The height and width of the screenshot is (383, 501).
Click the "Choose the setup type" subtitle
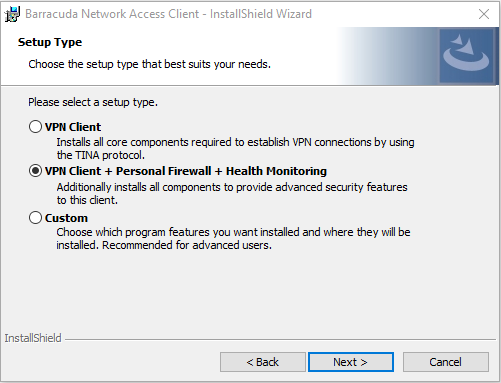(150, 64)
